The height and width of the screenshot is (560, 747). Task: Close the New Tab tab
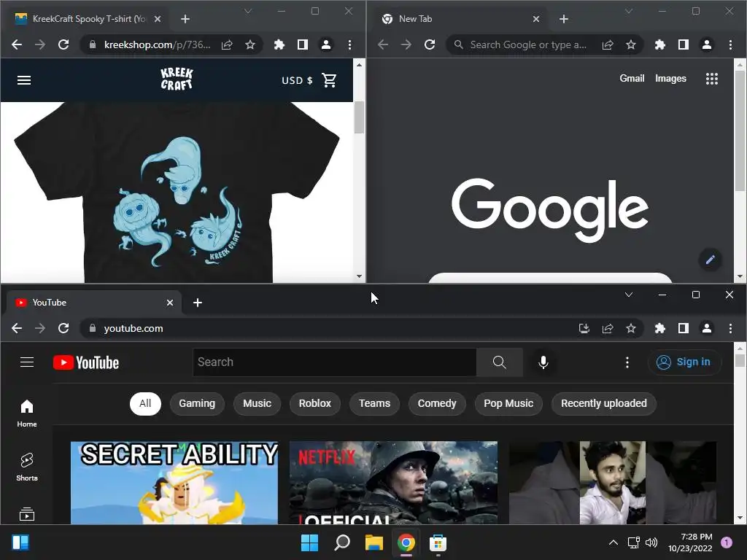coord(536,19)
